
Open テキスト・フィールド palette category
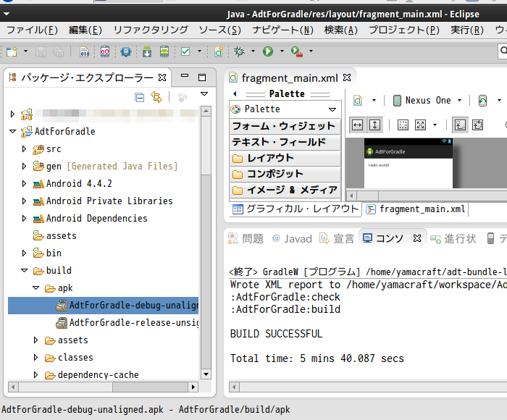285,142
